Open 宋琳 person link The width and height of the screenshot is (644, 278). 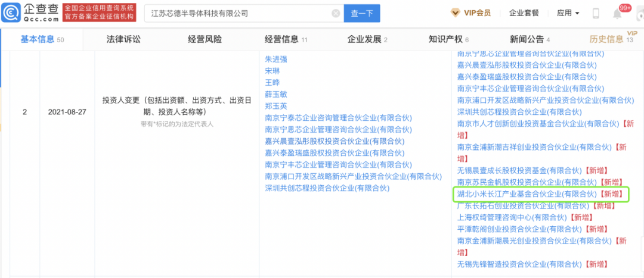[x=273, y=70]
